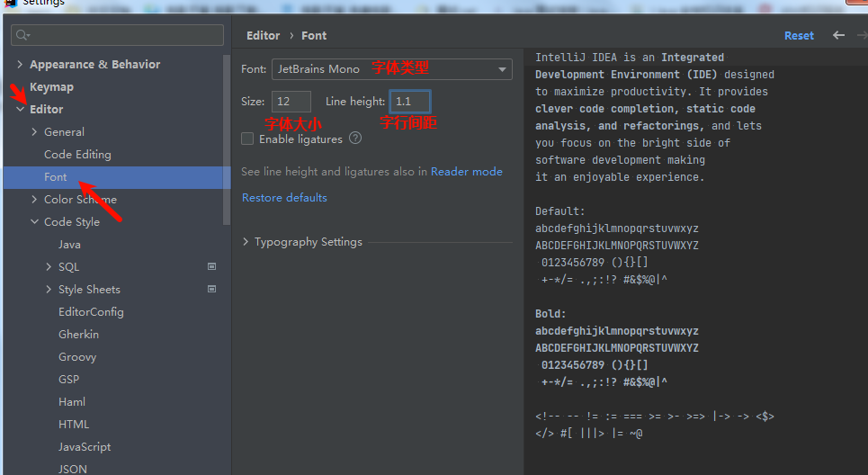Open Code Editing settings page
The image size is (868, 475).
[x=77, y=155]
